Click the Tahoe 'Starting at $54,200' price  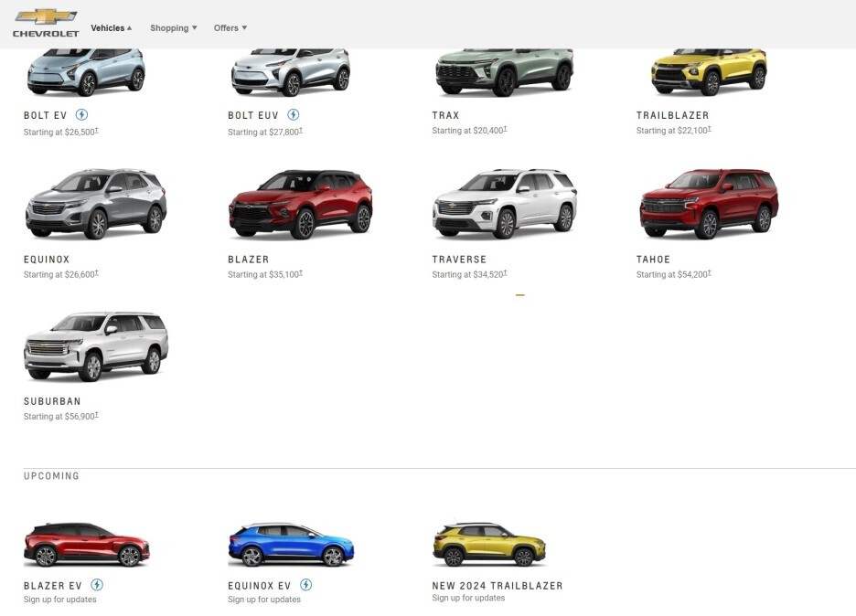[674, 274]
